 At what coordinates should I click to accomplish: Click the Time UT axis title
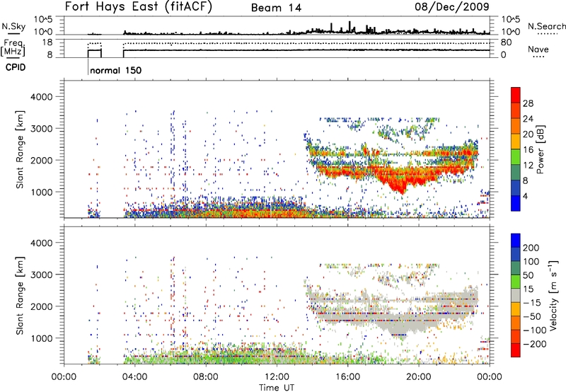tap(277, 387)
